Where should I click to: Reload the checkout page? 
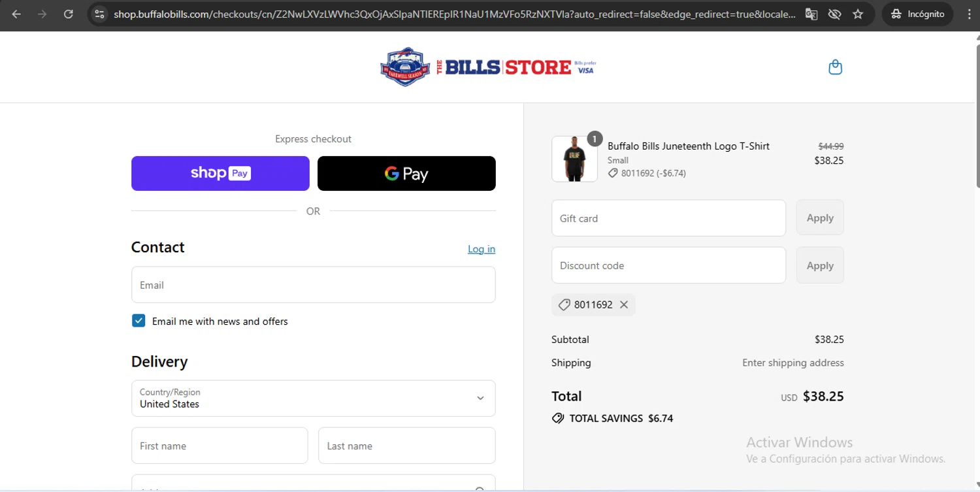68,14
